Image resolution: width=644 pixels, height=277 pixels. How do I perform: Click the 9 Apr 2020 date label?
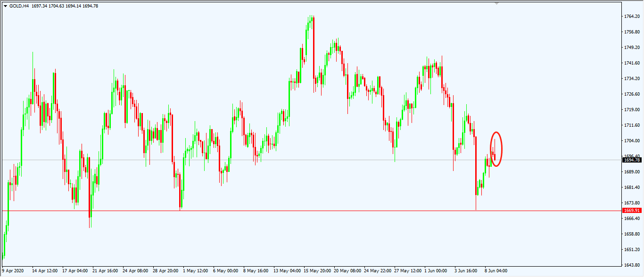[x=13, y=271]
